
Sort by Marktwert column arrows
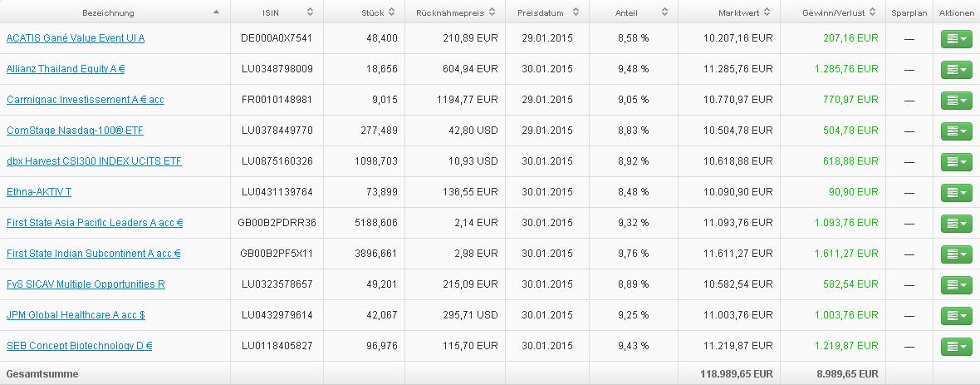point(767,12)
